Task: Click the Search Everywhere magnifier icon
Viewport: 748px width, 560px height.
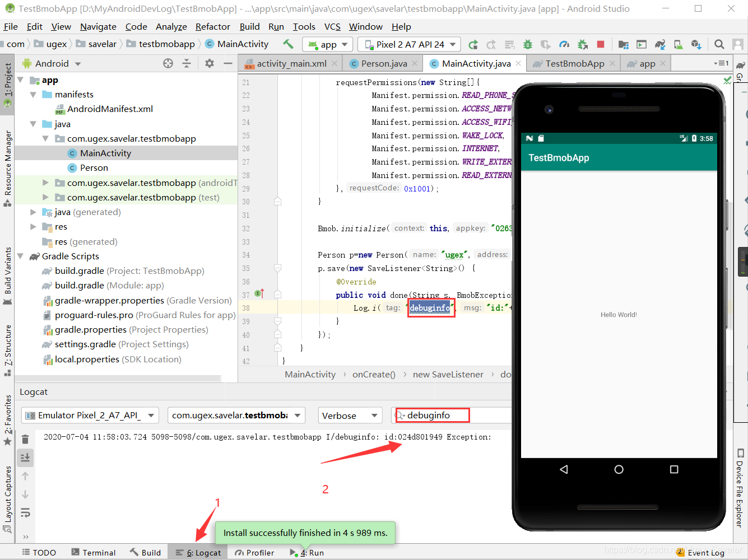Action: tap(719, 44)
